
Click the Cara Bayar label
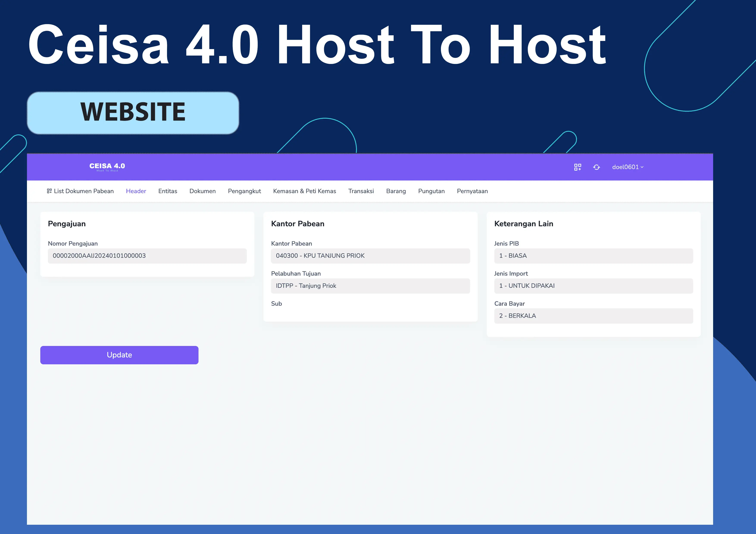point(509,304)
